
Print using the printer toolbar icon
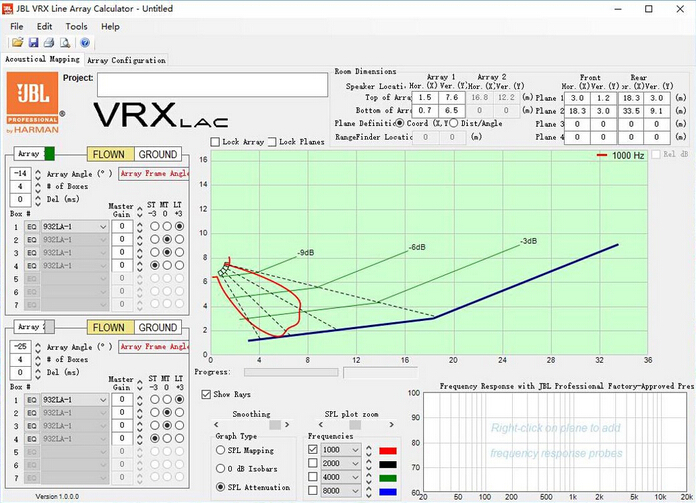(49, 43)
